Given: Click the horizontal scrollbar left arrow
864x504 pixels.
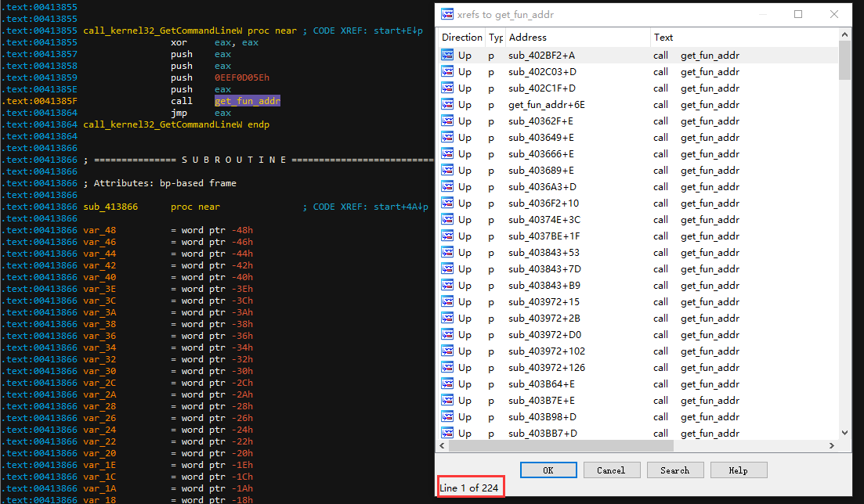Looking at the screenshot, I should pyautogui.click(x=441, y=445).
